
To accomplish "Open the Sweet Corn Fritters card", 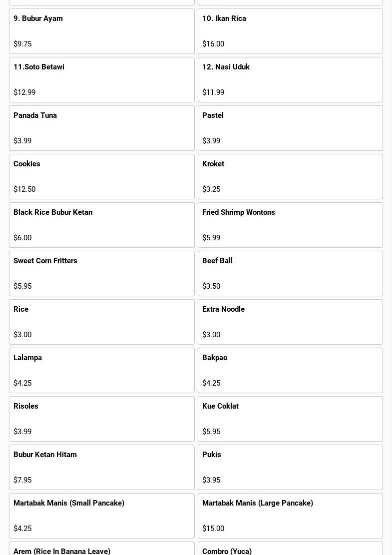I will pyautogui.click(x=101, y=273).
